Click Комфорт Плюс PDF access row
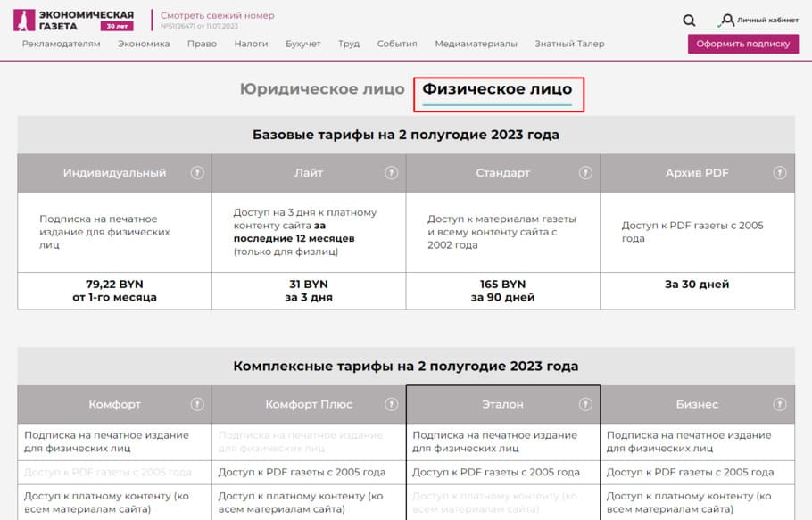The height and width of the screenshot is (520, 812). coord(309,472)
